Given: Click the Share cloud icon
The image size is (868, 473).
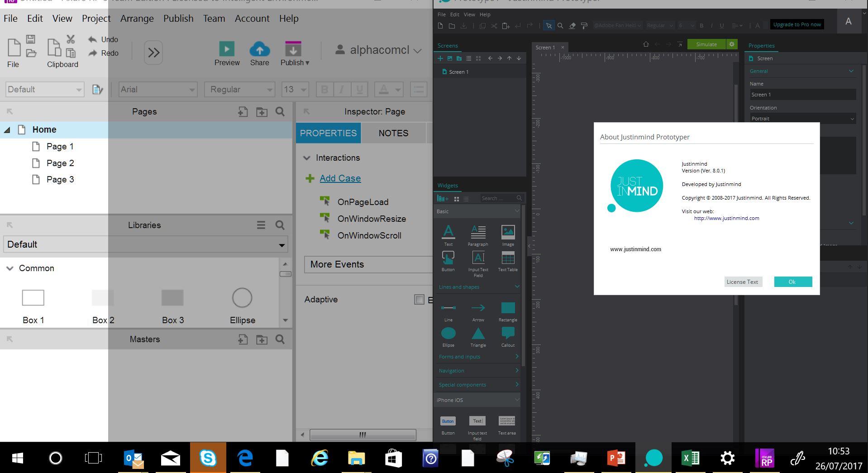Looking at the screenshot, I should coord(259,49).
